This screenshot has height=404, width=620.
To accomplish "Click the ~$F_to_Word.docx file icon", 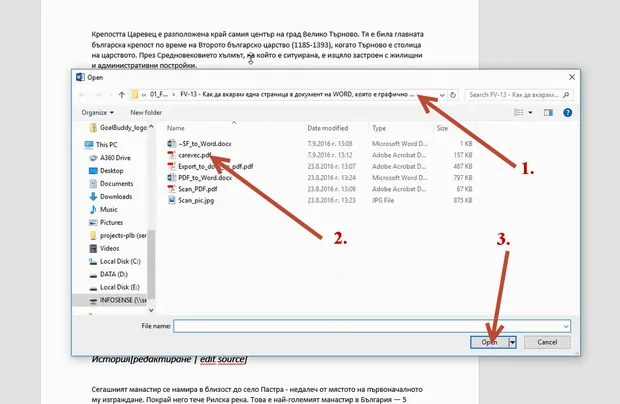I will point(171,143).
